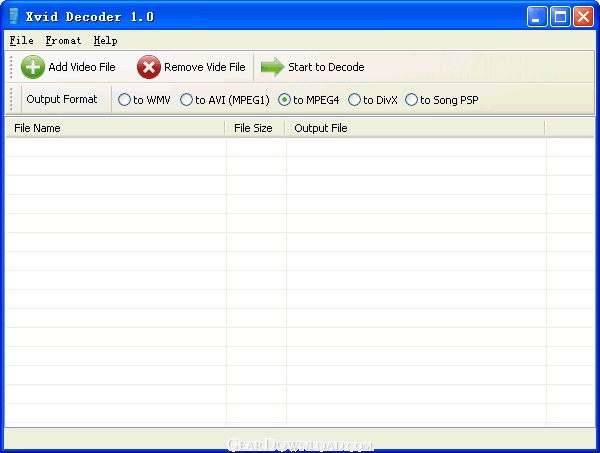Open the Fromat menu

pos(64,41)
